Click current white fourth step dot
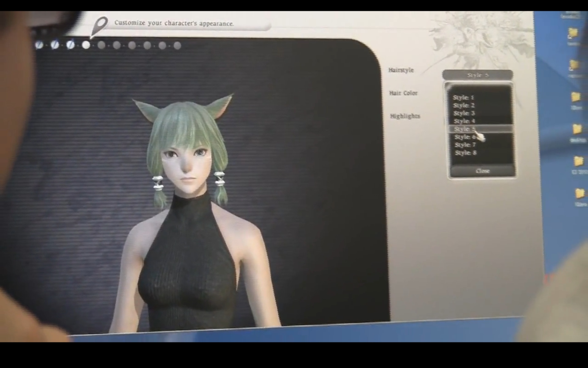588x368 pixels. click(x=86, y=45)
